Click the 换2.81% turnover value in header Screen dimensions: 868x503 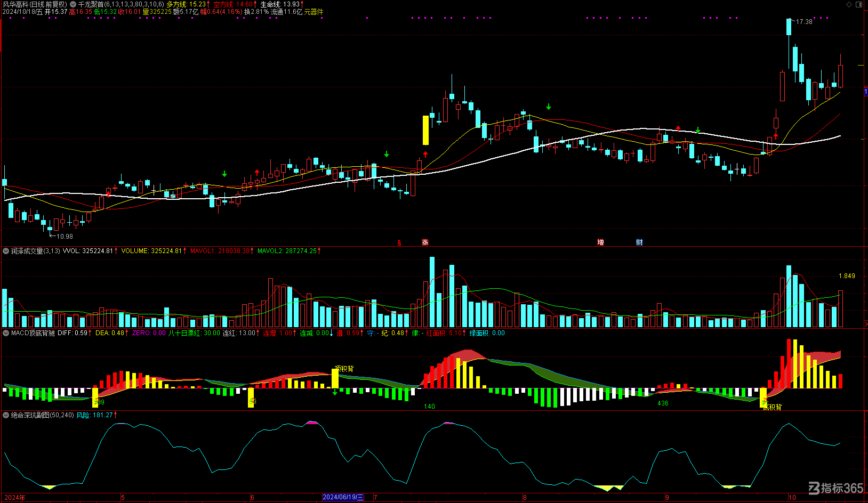(x=256, y=12)
